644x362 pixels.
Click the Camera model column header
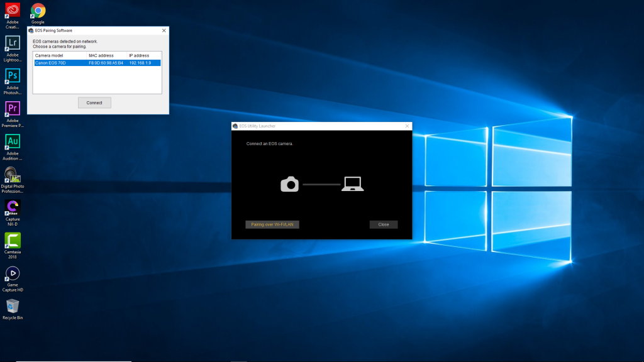tap(60, 55)
